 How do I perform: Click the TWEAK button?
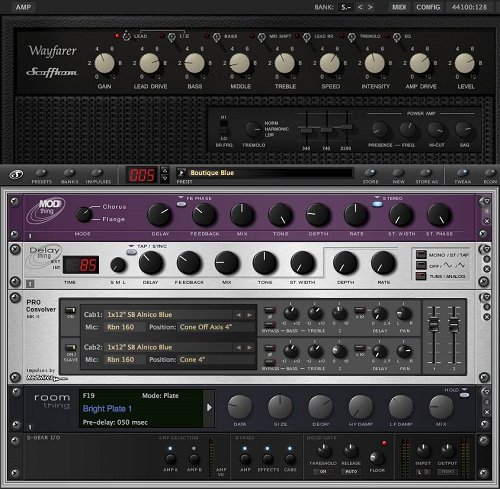[462, 173]
